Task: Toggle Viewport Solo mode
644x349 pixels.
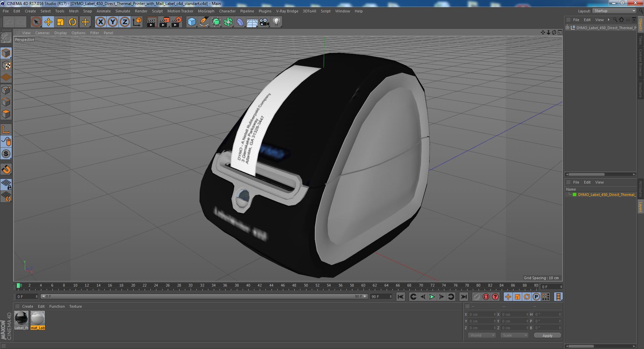Action: [x=6, y=154]
